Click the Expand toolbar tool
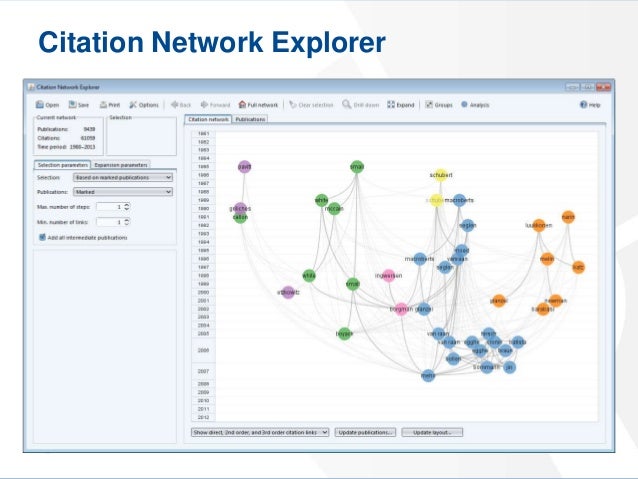This screenshot has width=638, height=479. (400, 105)
